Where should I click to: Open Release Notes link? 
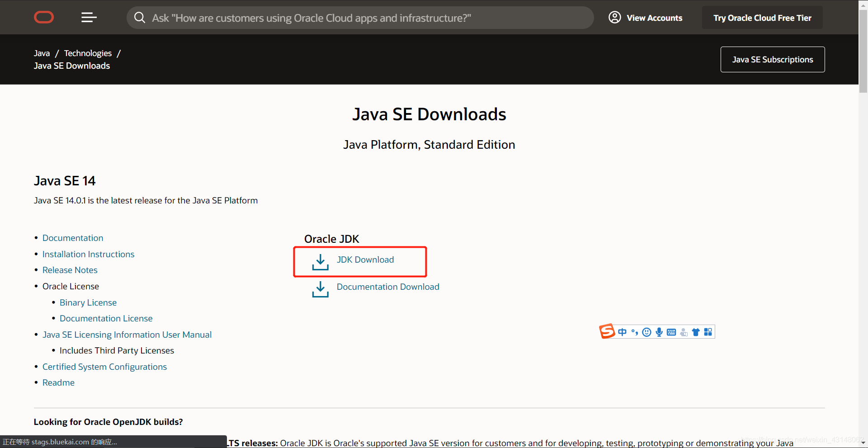(70, 270)
